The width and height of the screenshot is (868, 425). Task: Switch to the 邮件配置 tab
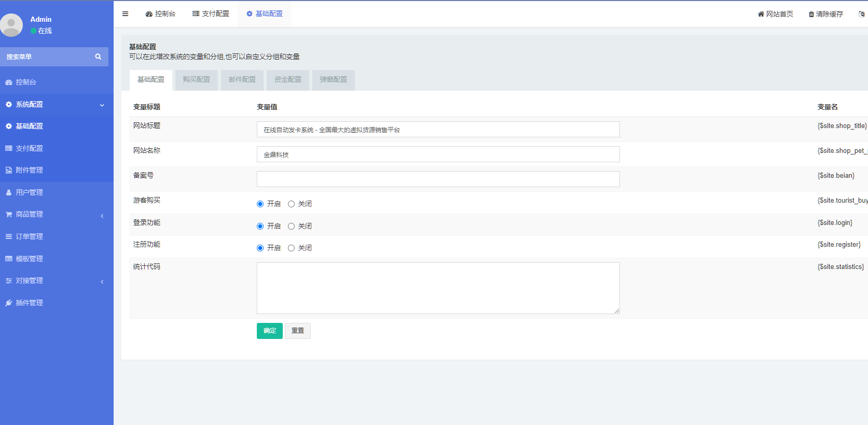tap(242, 80)
